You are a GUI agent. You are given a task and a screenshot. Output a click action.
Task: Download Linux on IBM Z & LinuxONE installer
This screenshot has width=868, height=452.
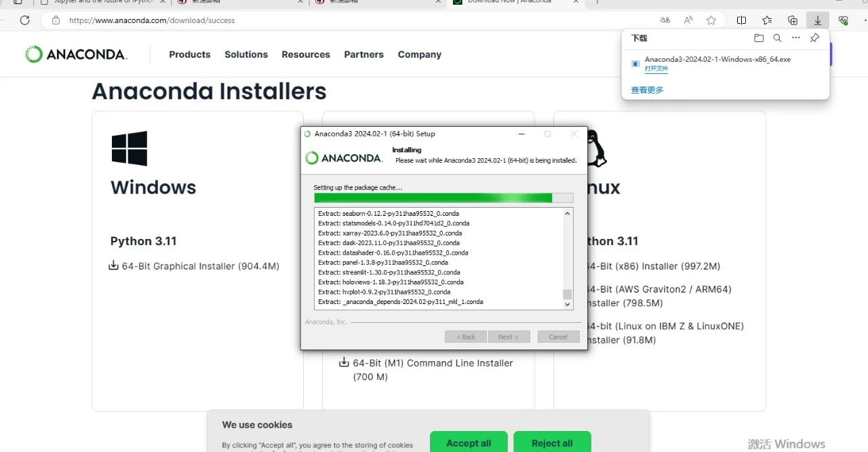664,333
